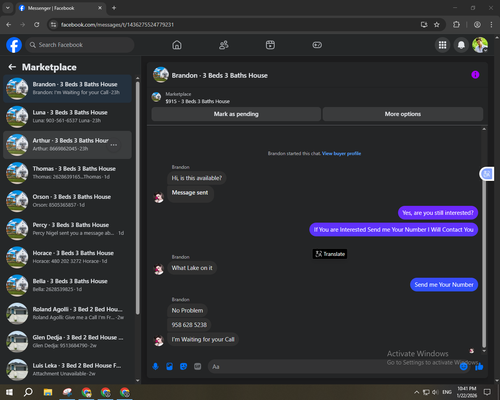This screenshot has height=400, width=500.
Task: Open the Facebook menu grid icon
Action: click(x=442, y=45)
